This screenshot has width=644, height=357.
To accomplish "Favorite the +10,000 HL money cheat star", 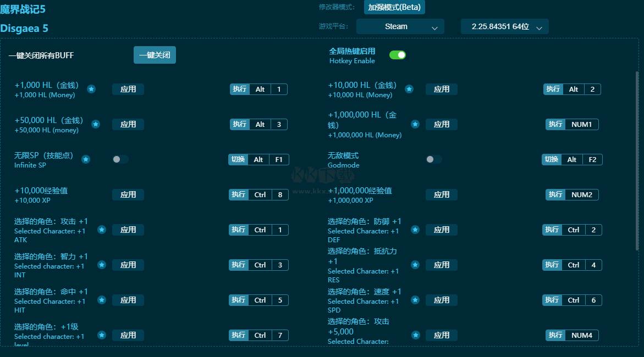I will pyautogui.click(x=409, y=89).
